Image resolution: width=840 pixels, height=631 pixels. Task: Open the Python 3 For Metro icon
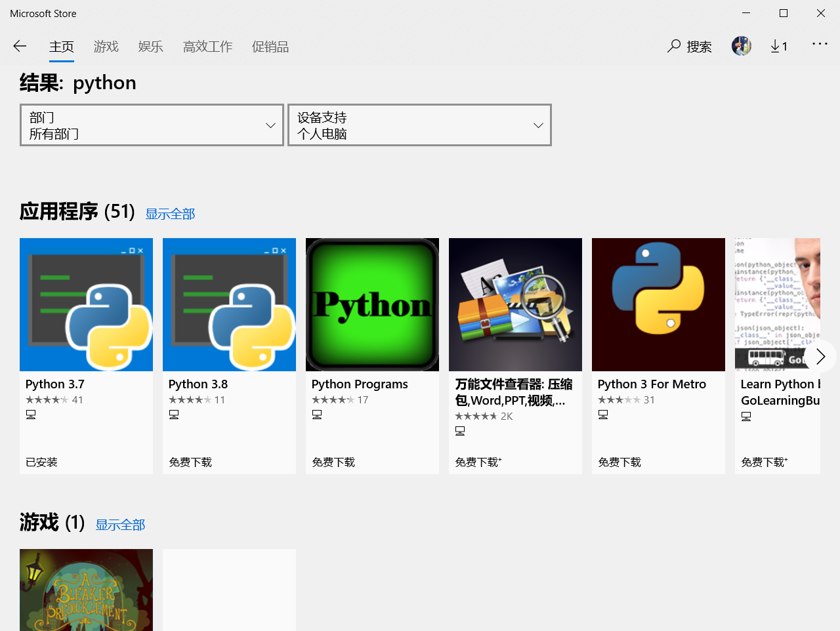tap(658, 304)
